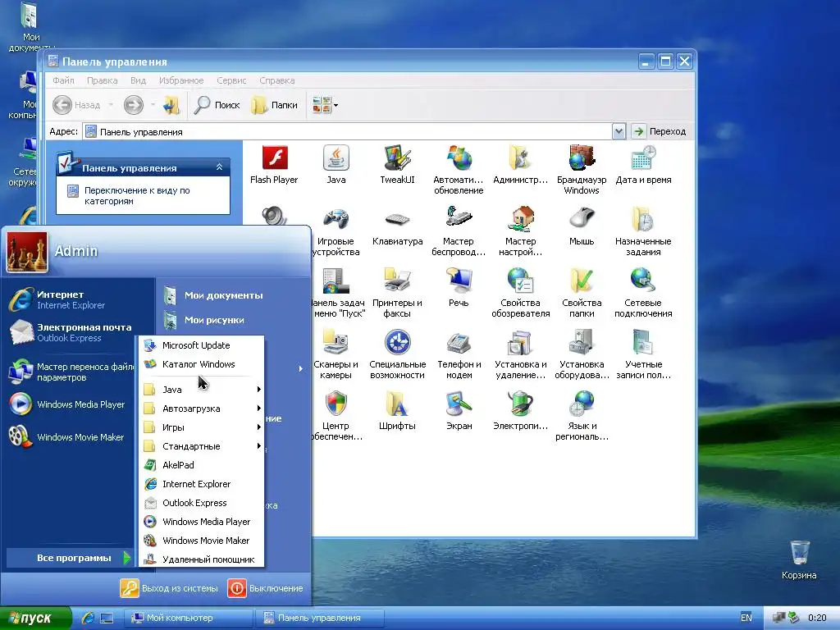Launch Windows Movie Maker from programs submenu
The image size is (840, 630).
(x=202, y=541)
